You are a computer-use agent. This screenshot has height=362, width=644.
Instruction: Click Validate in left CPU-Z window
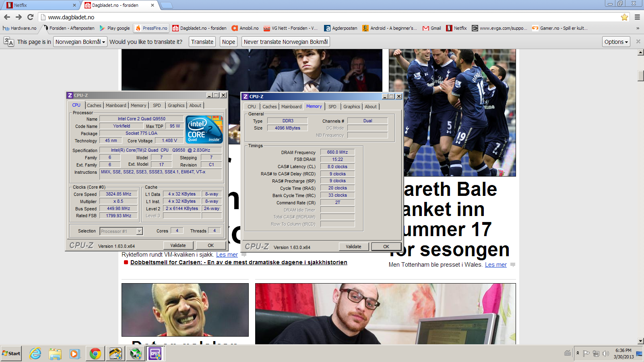(x=178, y=245)
